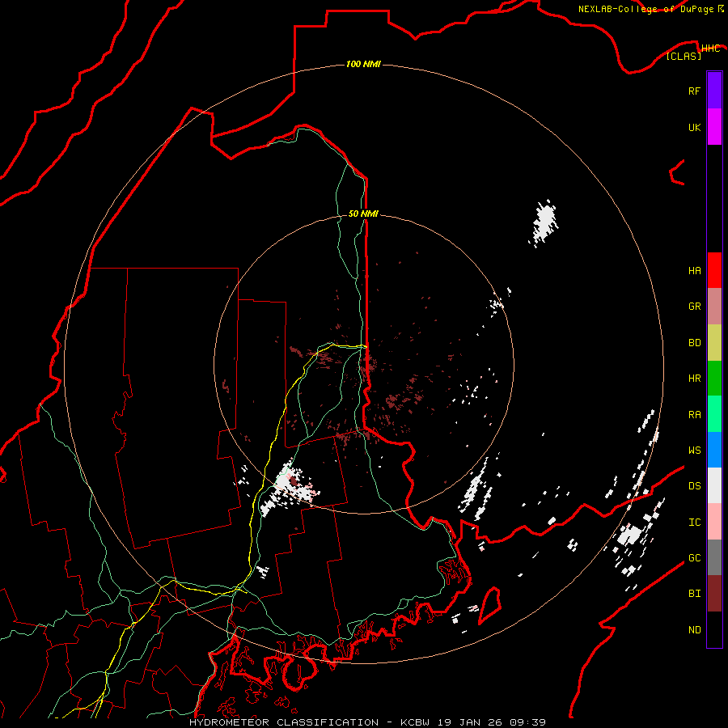
Task: Click the NEXLAB-College of DuPage credit text
Action: pyautogui.click(x=645, y=9)
